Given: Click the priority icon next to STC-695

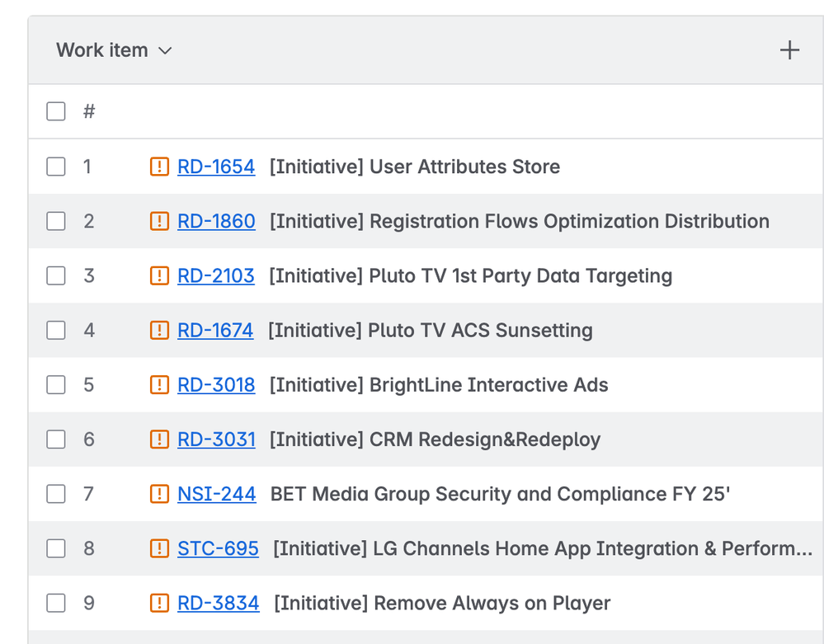Looking at the screenshot, I should pos(158,548).
